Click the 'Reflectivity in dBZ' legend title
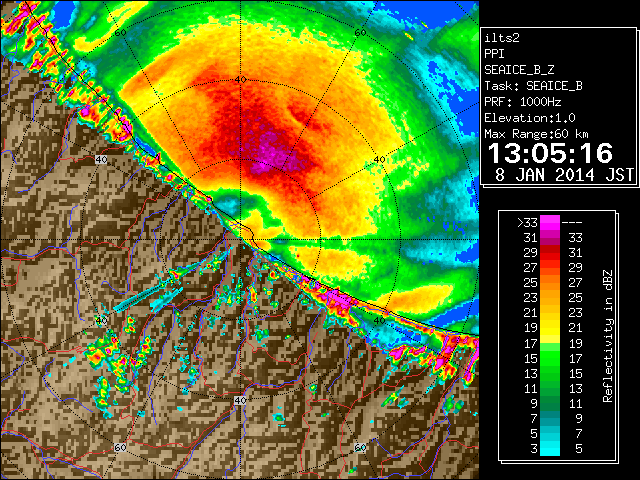Screen dimensions: 640x480 coord(608,336)
